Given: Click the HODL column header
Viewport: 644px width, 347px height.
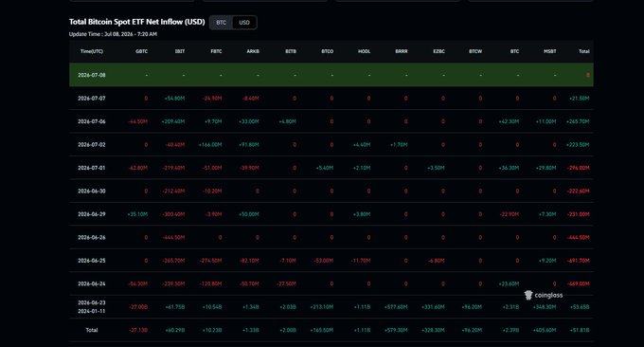Looking at the screenshot, I should pos(364,51).
